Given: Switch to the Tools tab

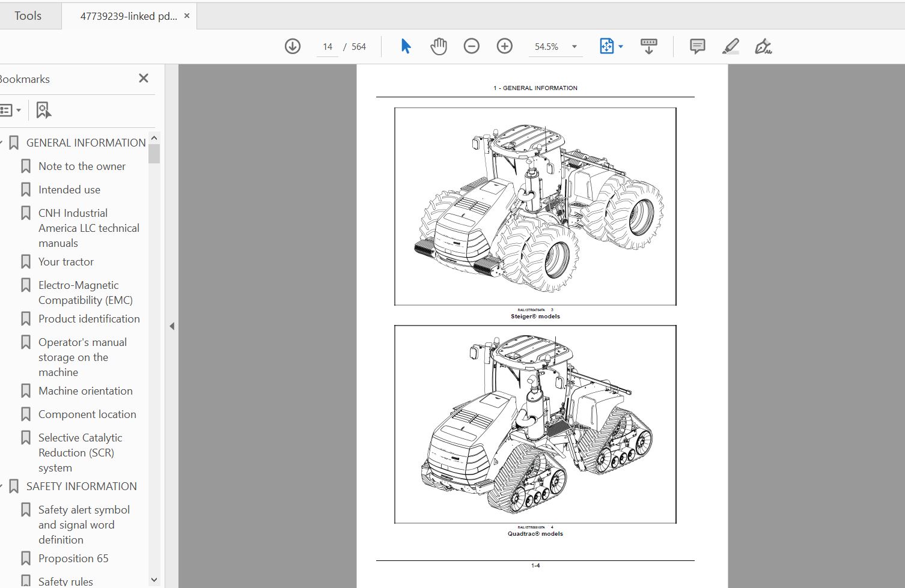Looking at the screenshot, I should point(28,16).
